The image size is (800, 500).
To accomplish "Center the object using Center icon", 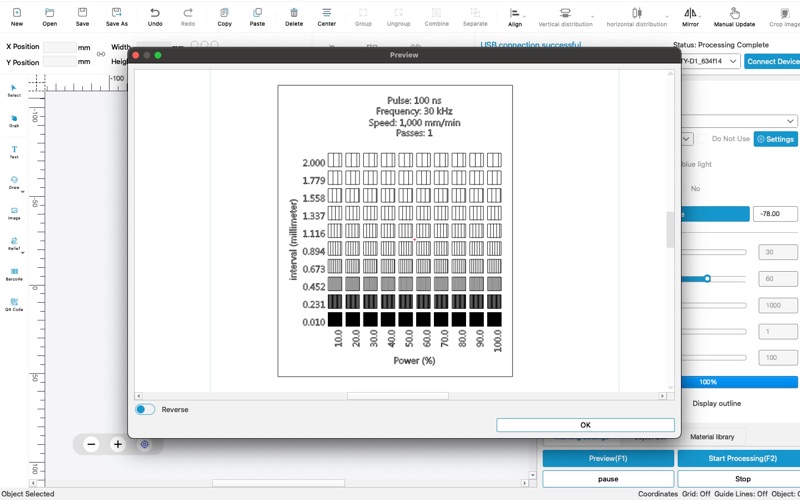I will click(327, 16).
